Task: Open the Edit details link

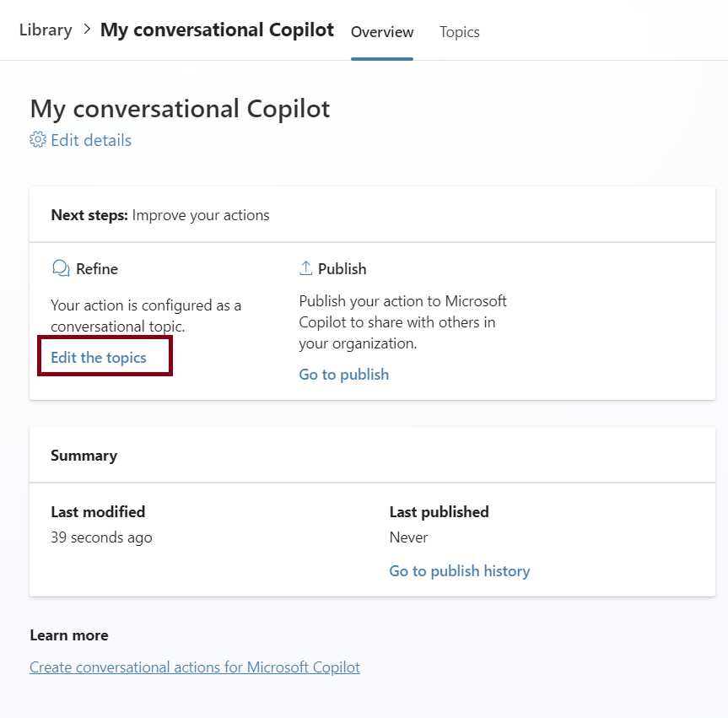Action: click(x=90, y=140)
